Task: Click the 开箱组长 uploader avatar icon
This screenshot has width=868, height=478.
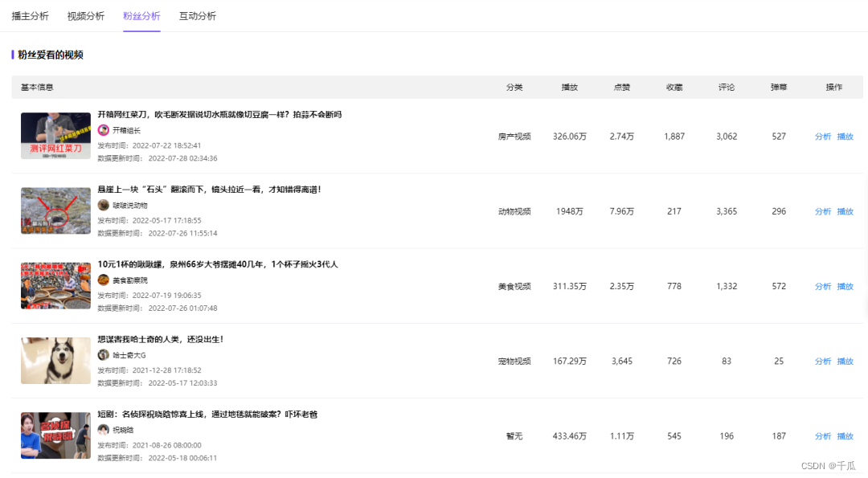Action: coord(103,130)
